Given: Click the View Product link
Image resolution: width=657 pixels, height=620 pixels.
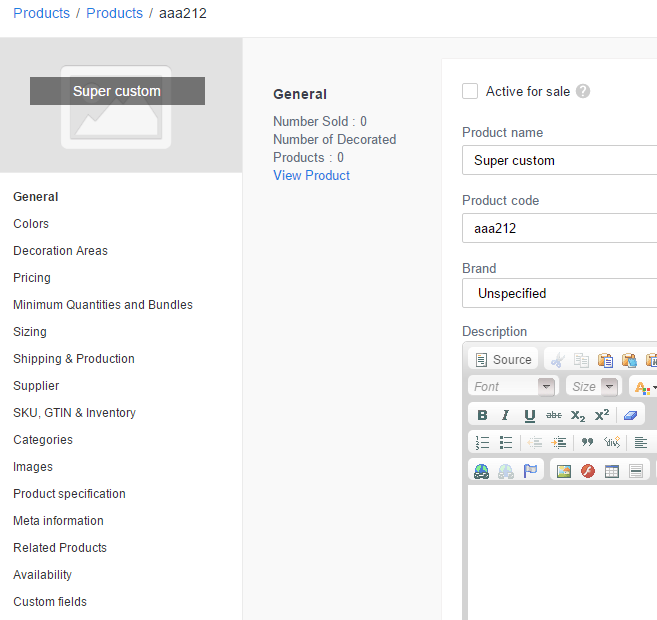Looking at the screenshot, I should point(311,176).
